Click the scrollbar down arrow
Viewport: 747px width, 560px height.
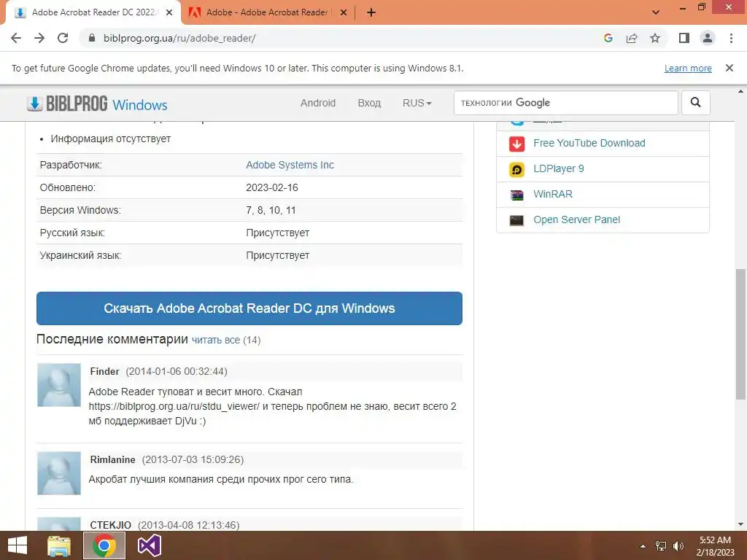pos(740,525)
